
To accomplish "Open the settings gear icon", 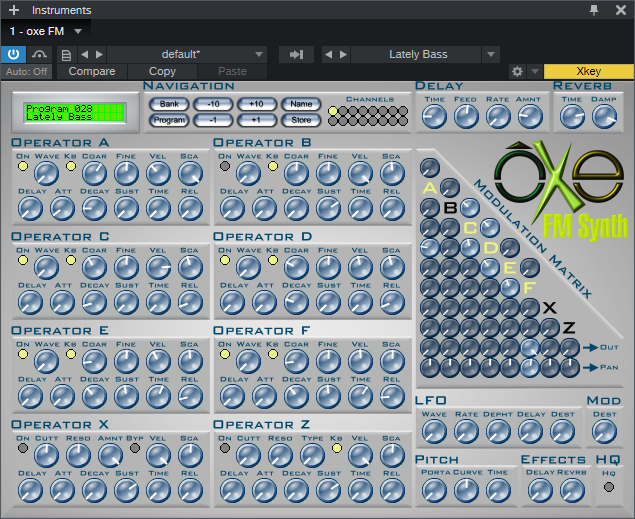I will click(517, 72).
